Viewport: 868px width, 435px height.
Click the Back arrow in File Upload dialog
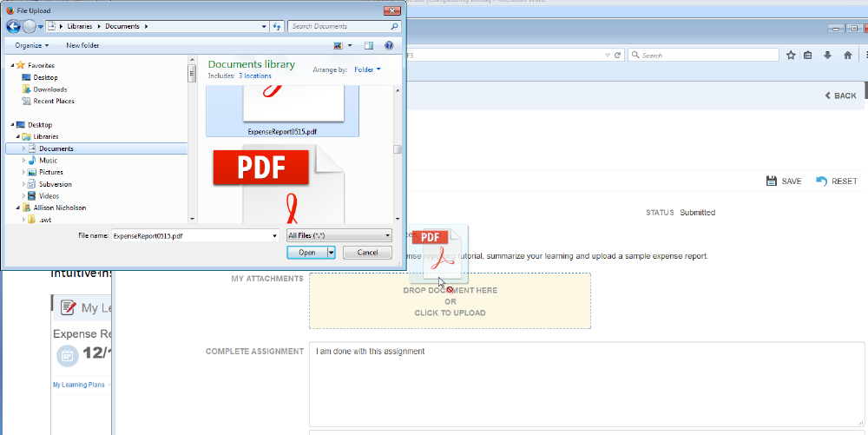coord(13,26)
